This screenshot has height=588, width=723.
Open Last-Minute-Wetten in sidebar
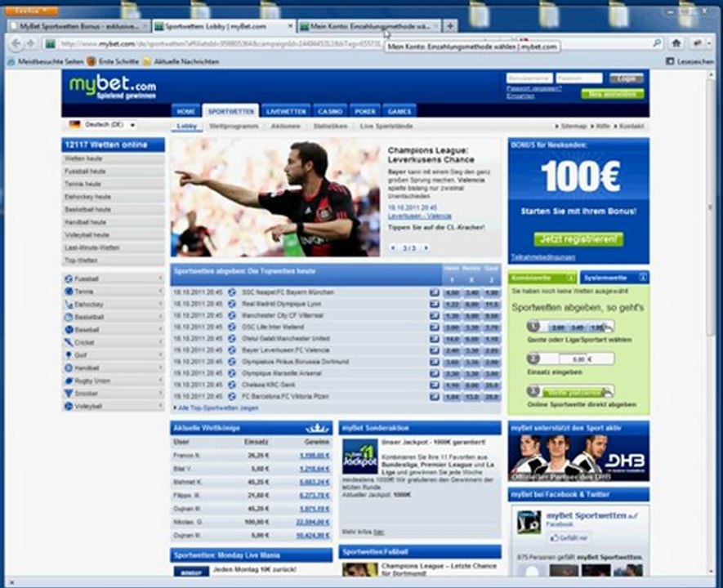pyautogui.click(x=113, y=247)
